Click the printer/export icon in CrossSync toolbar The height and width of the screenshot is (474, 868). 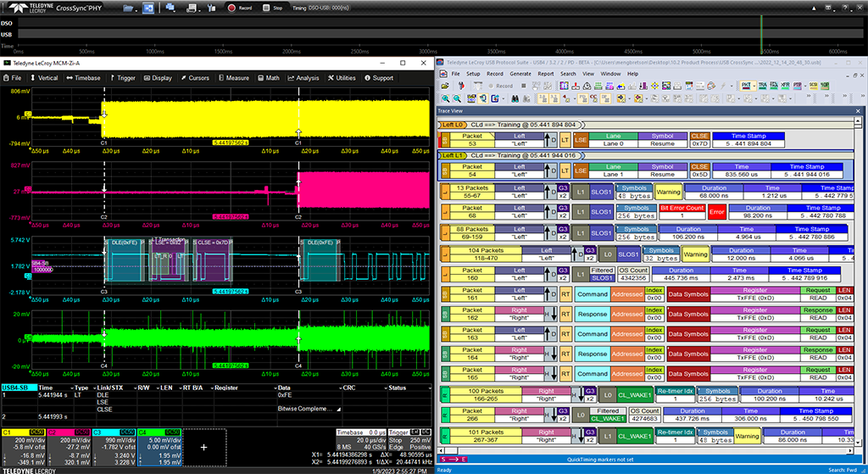pyautogui.click(x=191, y=8)
